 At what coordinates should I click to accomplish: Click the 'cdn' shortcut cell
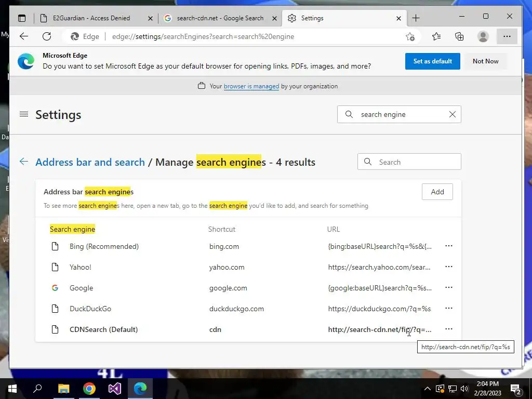click(x=215, y=329)
